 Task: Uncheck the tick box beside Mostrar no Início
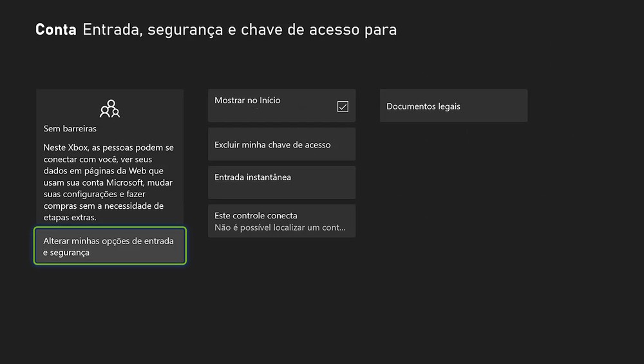tap(343, 106)
